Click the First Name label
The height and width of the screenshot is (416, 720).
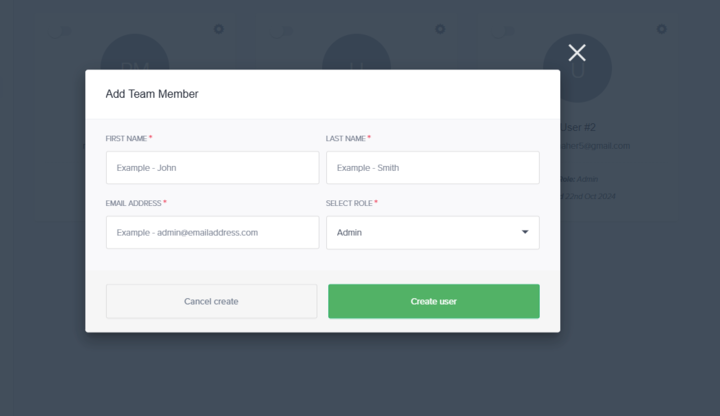click(126, 138)
